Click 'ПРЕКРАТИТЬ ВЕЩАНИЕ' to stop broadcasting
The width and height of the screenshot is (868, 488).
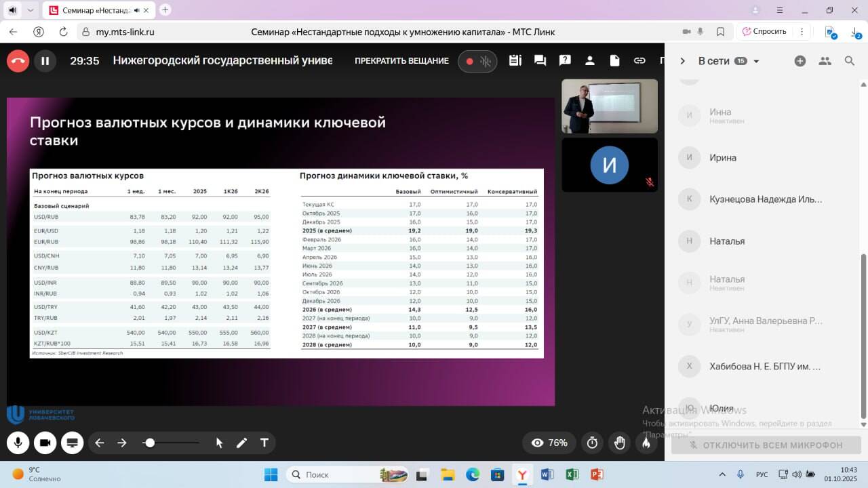(x=401, y=61)
